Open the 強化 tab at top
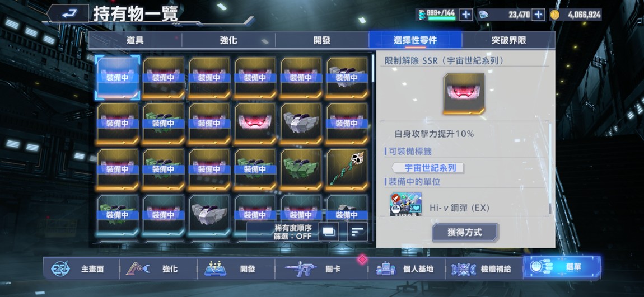Image resolution: width=644 pixels, height=297 pixels. point(228,40)
